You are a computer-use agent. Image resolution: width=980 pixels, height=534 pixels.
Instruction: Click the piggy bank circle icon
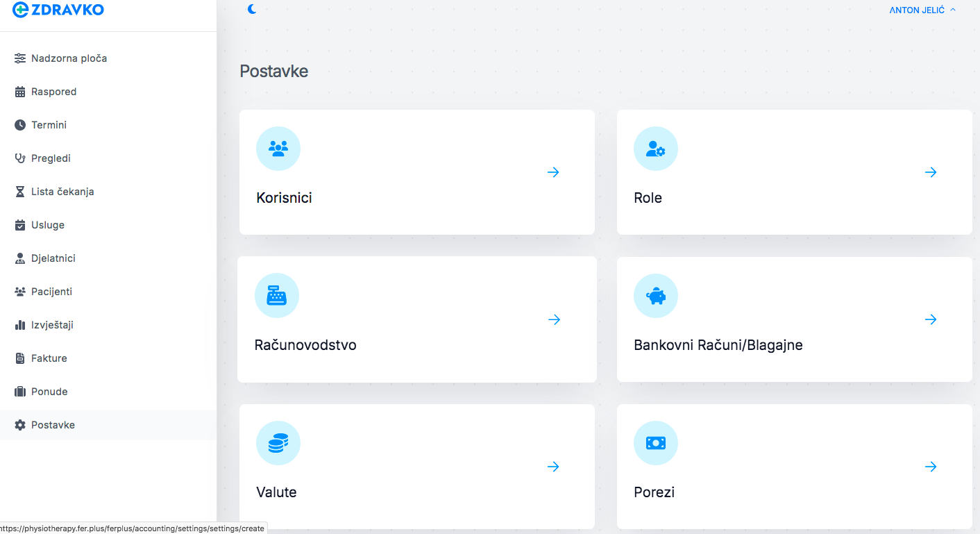(656, 296)
